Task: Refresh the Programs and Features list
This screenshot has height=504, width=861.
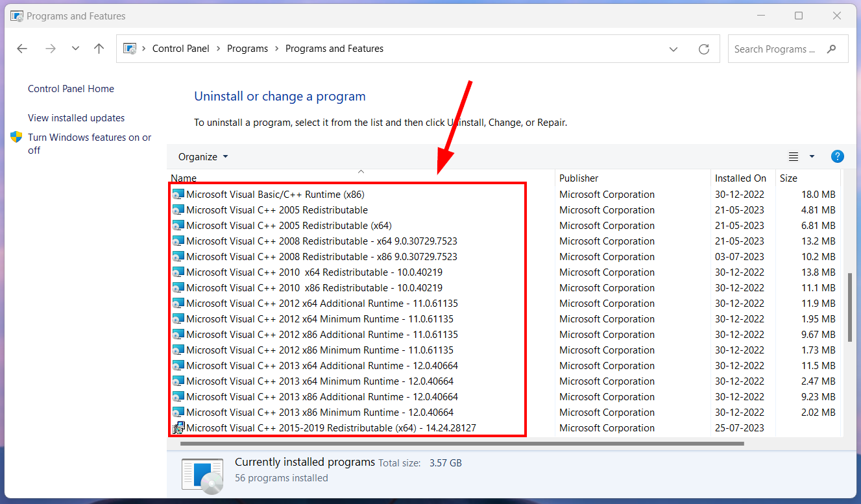Action: [x=703, y=49]
